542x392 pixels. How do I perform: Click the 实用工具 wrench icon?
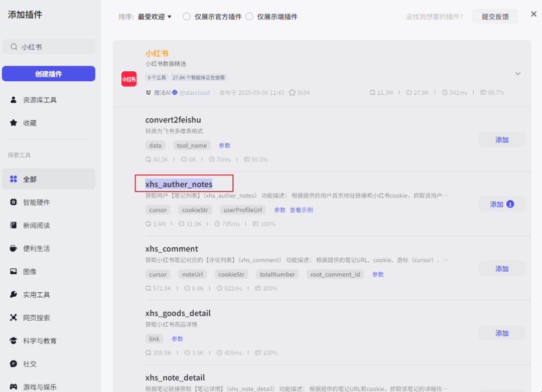point(14,294)
